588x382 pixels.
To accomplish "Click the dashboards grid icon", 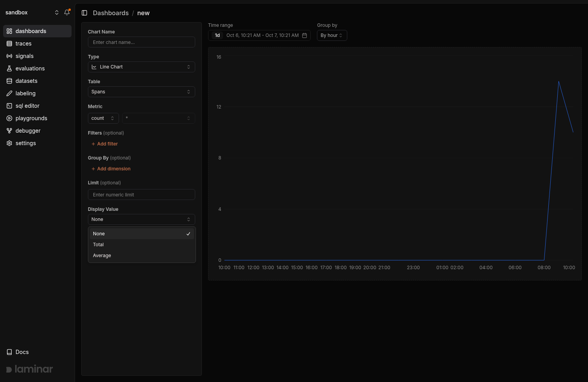I will [x=9, y=31].
